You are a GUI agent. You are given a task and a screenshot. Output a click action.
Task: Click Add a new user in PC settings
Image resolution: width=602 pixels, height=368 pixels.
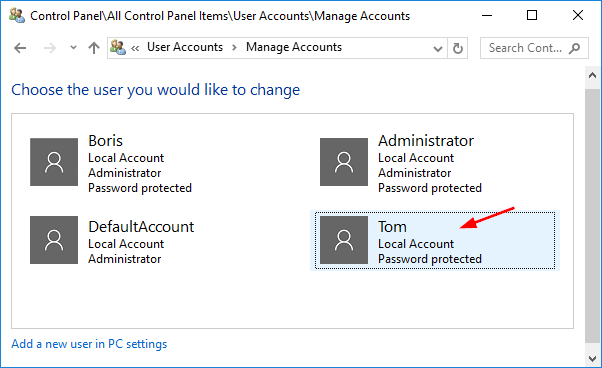[x=89, y=344]
